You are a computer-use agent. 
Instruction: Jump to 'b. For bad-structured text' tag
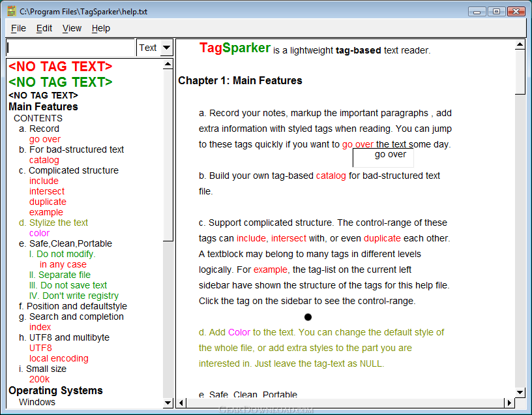click(x=71, y=149)
